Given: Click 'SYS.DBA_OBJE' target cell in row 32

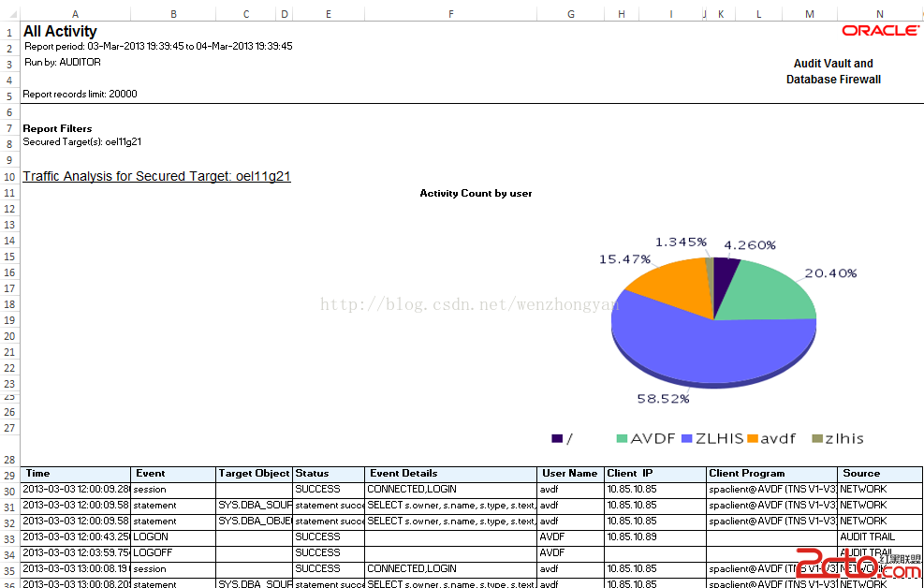Looking at the screenshot, I should point(254,522).
